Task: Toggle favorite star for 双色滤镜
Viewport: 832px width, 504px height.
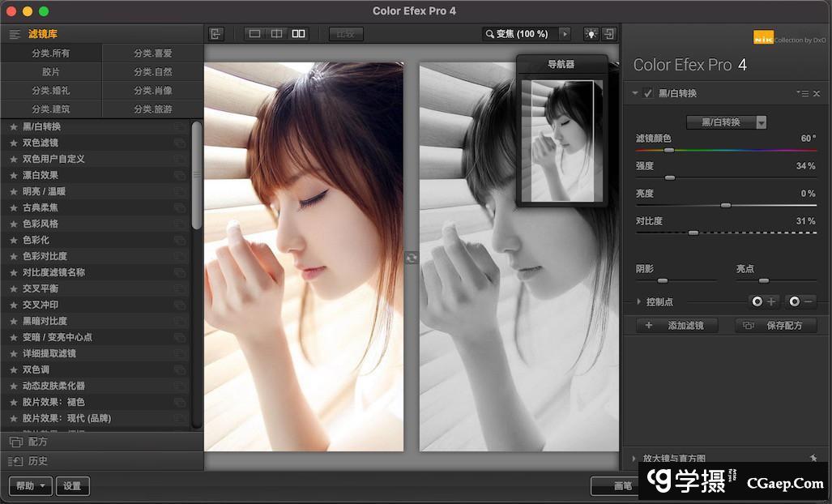Action: pos(13,143)
